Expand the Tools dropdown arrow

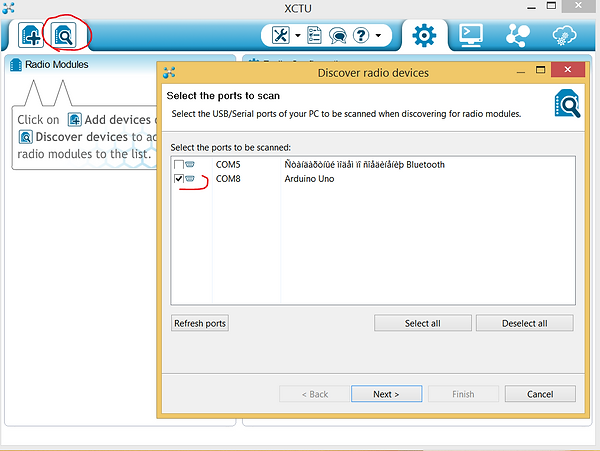298,36
